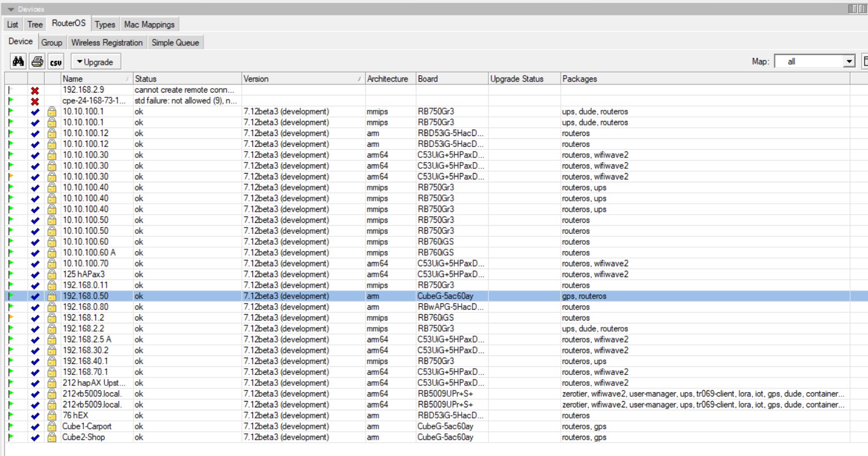Sort by the Architecture column header
This screenshot has width=868, height=456.
391,79
